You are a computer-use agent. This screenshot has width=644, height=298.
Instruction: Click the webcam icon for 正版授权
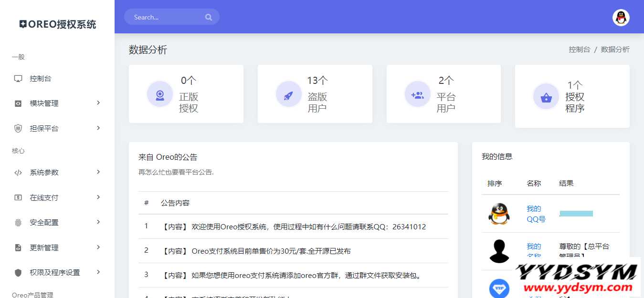pos(160,94)
